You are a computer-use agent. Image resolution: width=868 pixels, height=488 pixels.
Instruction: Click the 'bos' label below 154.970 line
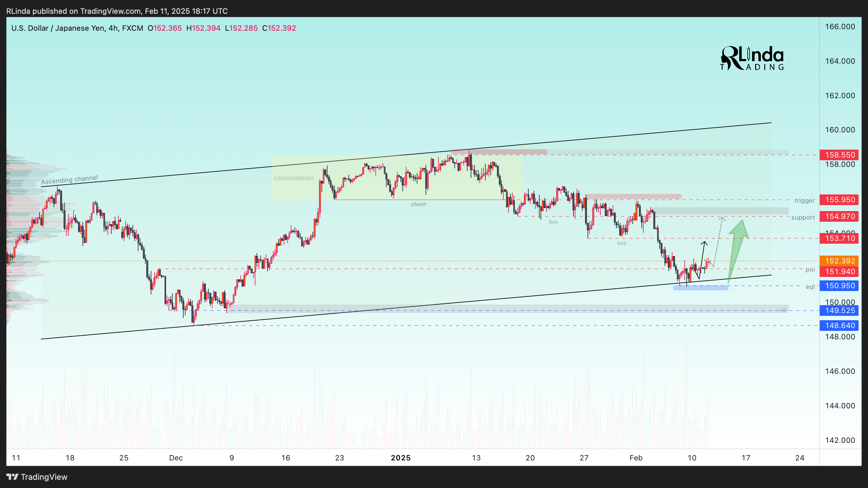click(553, 222)
